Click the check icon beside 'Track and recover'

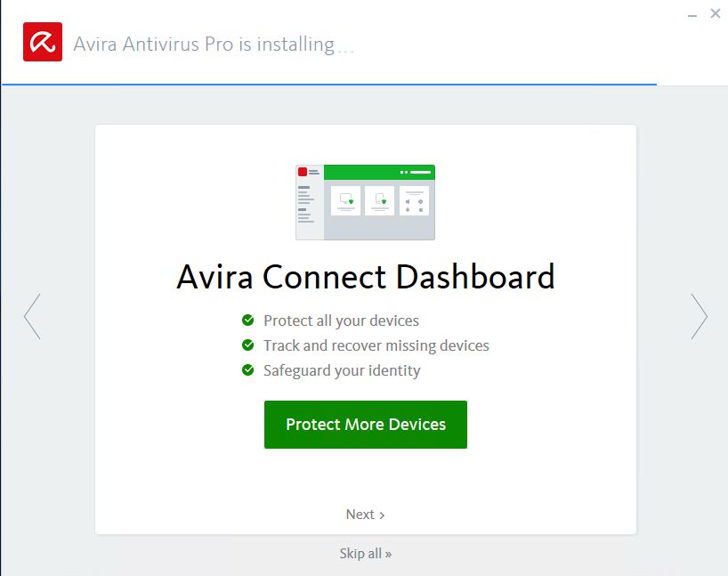(248, 345)
